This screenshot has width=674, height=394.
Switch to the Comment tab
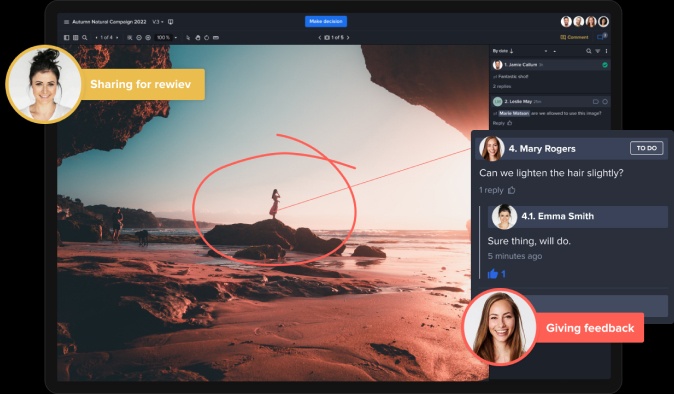[574, 37]
